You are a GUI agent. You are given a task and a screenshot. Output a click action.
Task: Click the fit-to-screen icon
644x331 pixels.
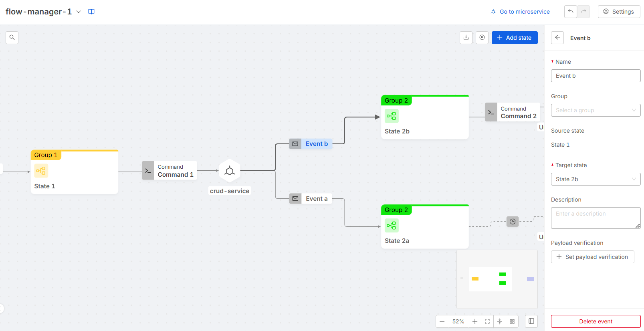click(487, 321)
